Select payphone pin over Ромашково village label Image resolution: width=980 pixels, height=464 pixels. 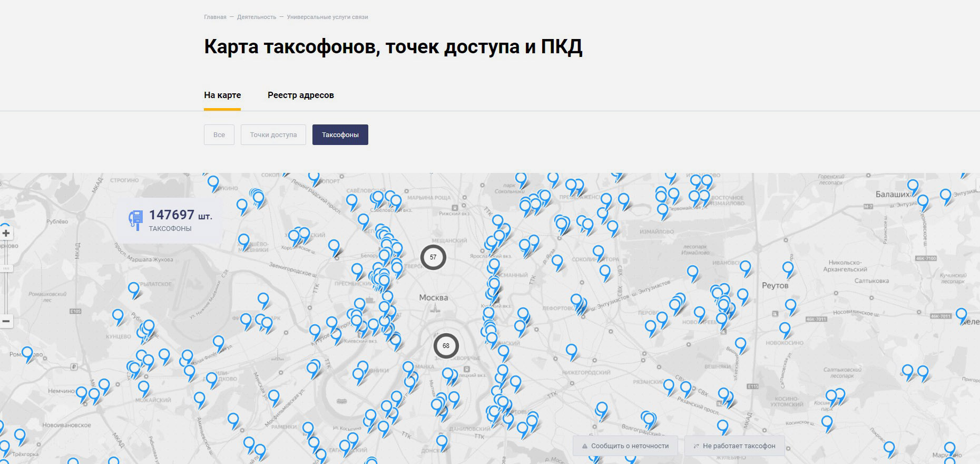27,354
